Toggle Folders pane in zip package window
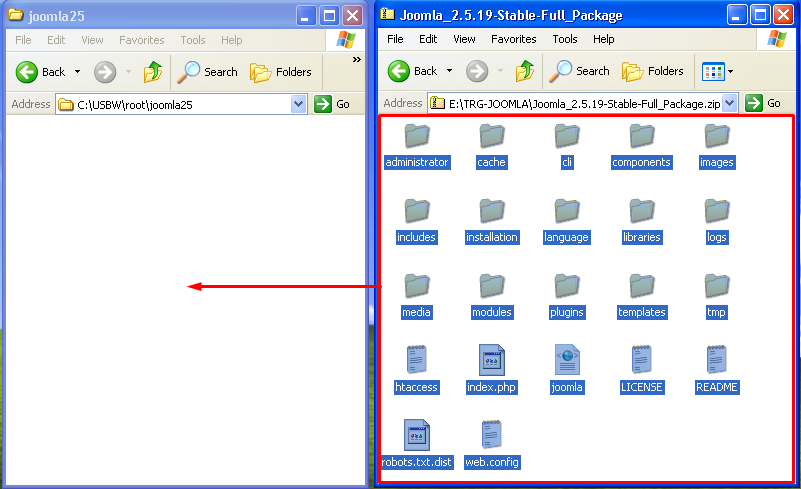 point(653,71)
